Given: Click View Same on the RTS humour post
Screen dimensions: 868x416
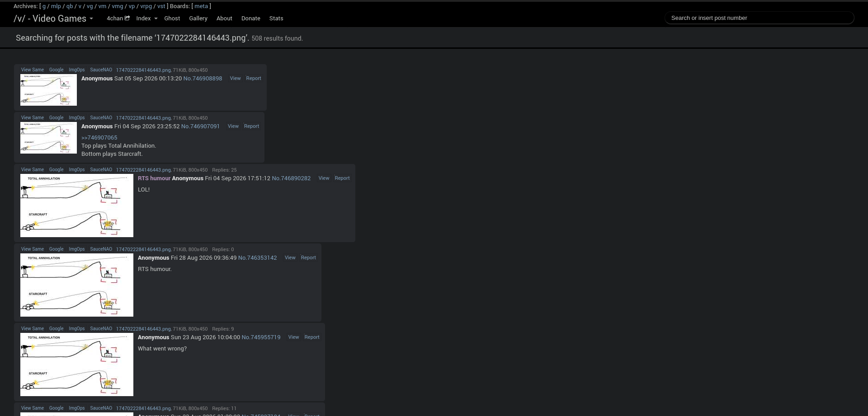Looking at the screenshot, I should [x=33, y=169].
